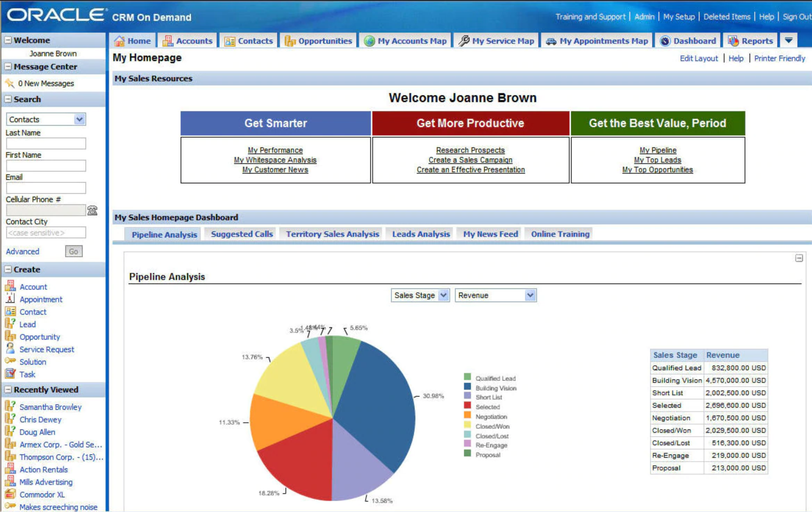Screen dimensions: 812x512
Task: Click the My Top Opportunities link
Action: coord(657,170)
